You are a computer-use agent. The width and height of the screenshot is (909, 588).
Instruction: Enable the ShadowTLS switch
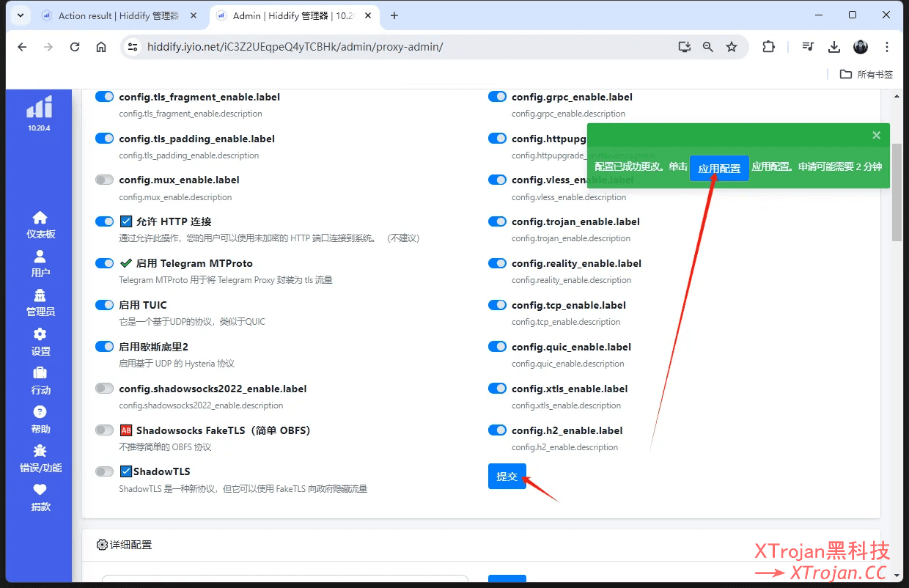point(105,471)
